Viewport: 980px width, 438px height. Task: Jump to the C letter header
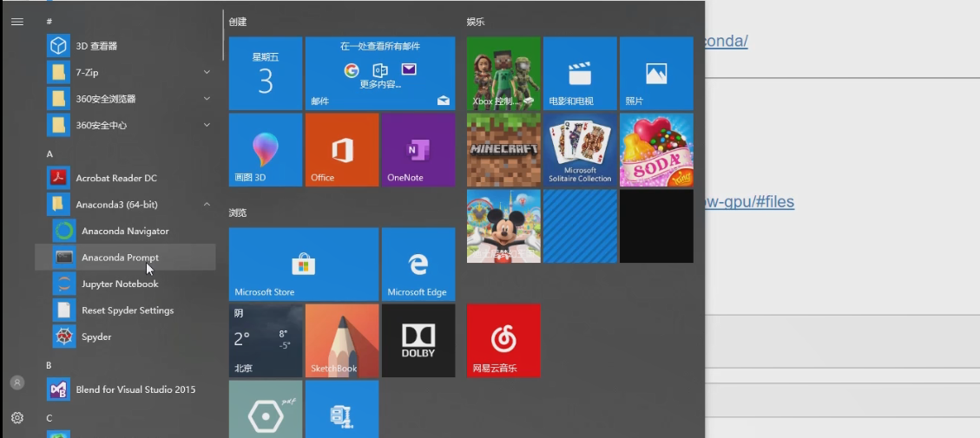(x=49, y=418)
